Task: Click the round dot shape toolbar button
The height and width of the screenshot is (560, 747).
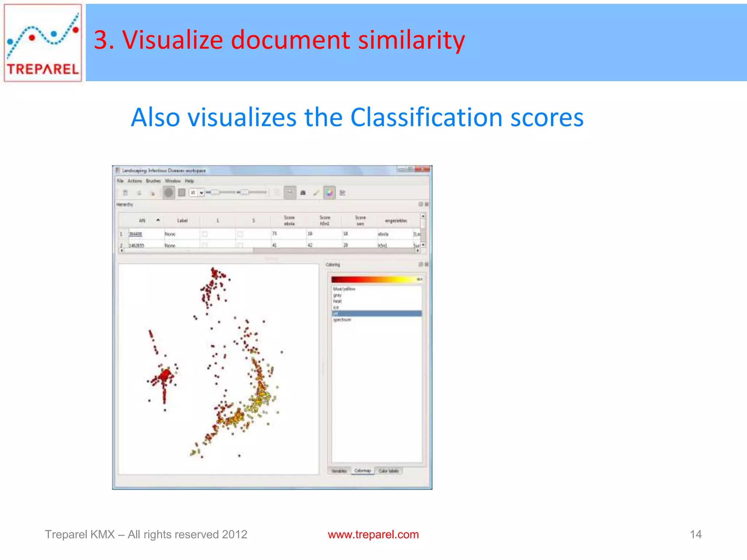Action: point(169,192)
